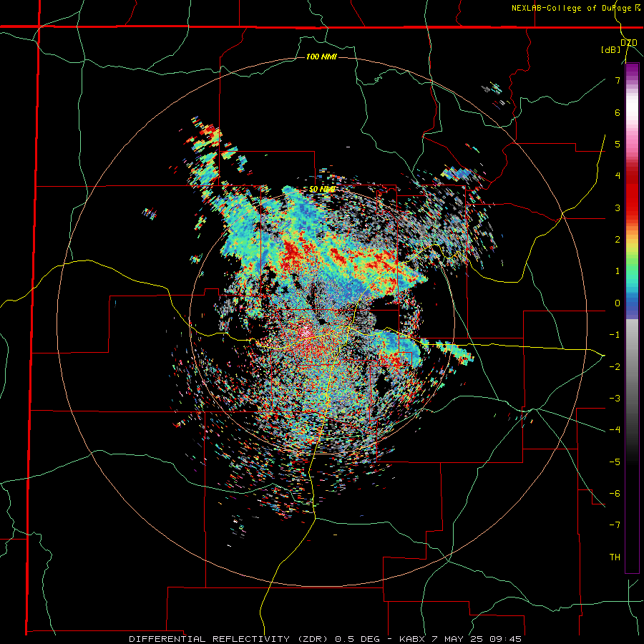Click the -1 dB tick on color scale

coord(615,335)
